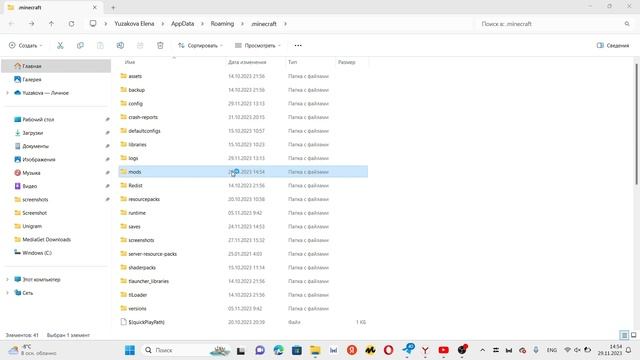Select Главная in the navigation pane
Image resolution: width=640 pixels, height=360 pixels.
56,66
